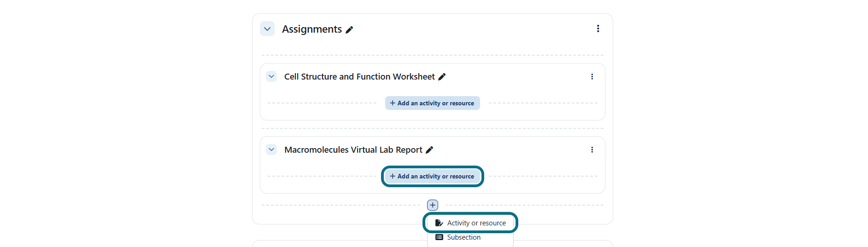Open Macromolecules Virtual Lab Report three-dot menu
Screen dimensions: 868x247
click(592, 150)
